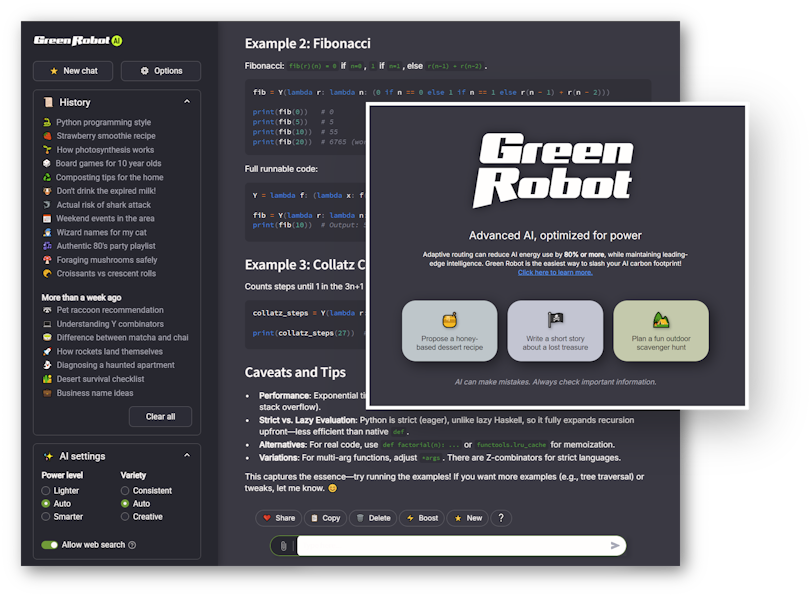Choose fun outdoor scavenger hunt card
The width and height of the screenshot is (812, 597).
(661, 331)
